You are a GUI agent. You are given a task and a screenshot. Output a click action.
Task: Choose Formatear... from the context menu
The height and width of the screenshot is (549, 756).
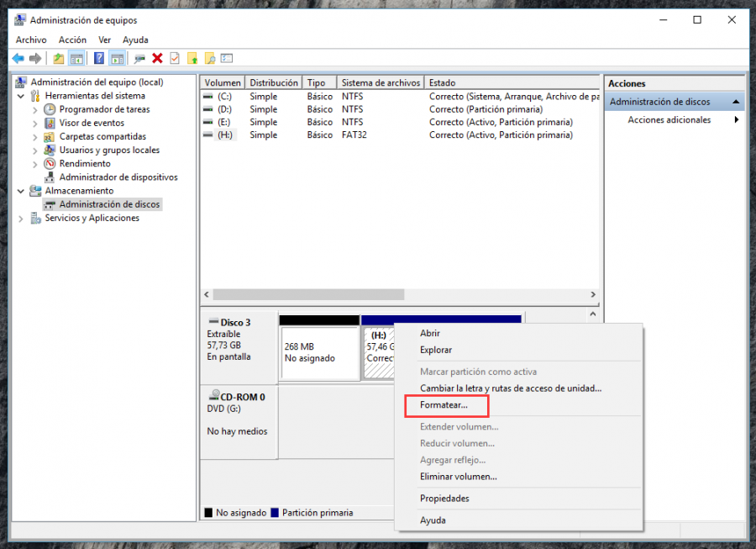point(444,405)
